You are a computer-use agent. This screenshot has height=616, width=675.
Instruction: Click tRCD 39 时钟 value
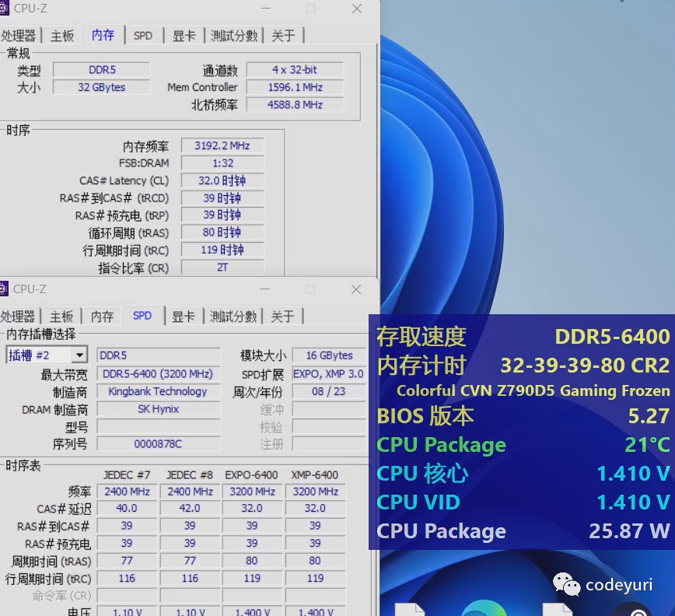click(x=222, y=198)
